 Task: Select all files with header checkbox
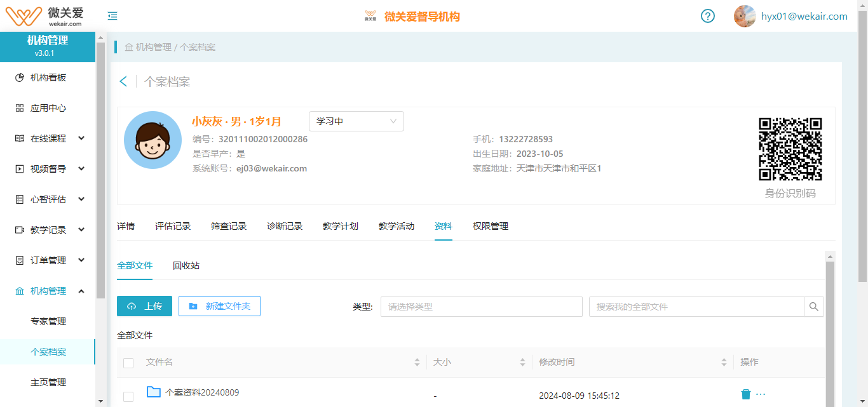pos(128,363)
